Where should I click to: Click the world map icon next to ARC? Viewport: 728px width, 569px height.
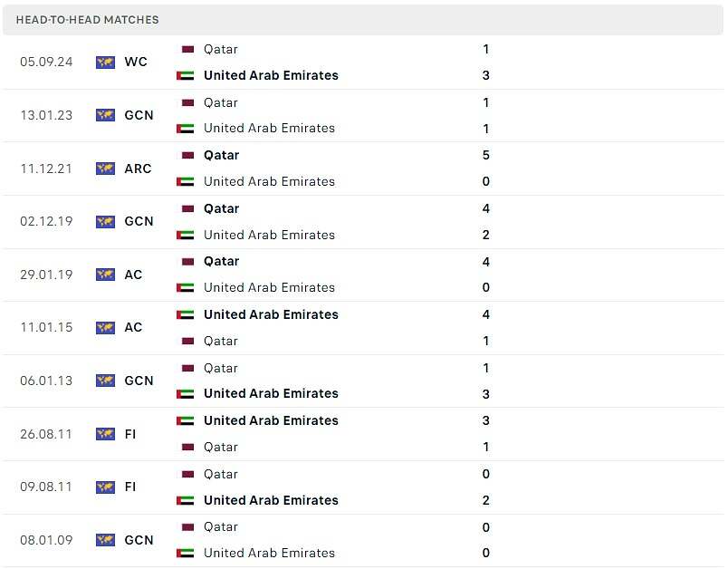105,169
